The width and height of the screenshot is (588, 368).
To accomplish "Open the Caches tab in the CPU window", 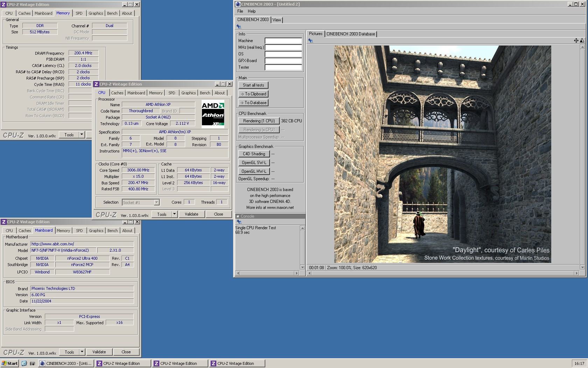I will pyautogui.click(x=117, y=93).
